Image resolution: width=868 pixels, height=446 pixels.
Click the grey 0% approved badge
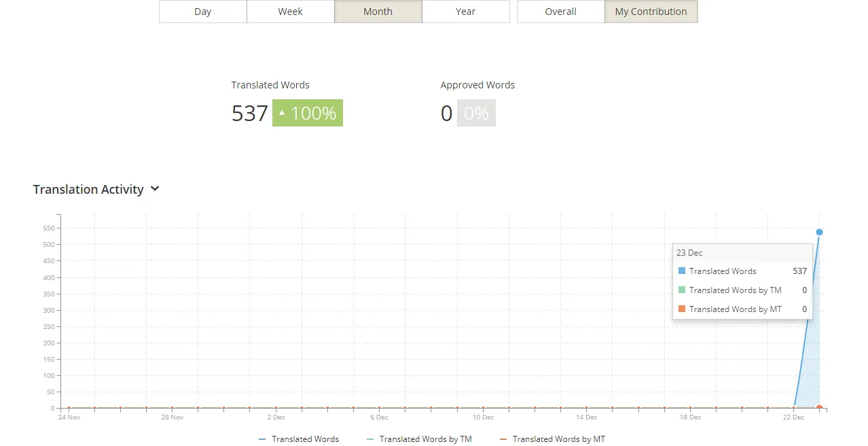476,113
